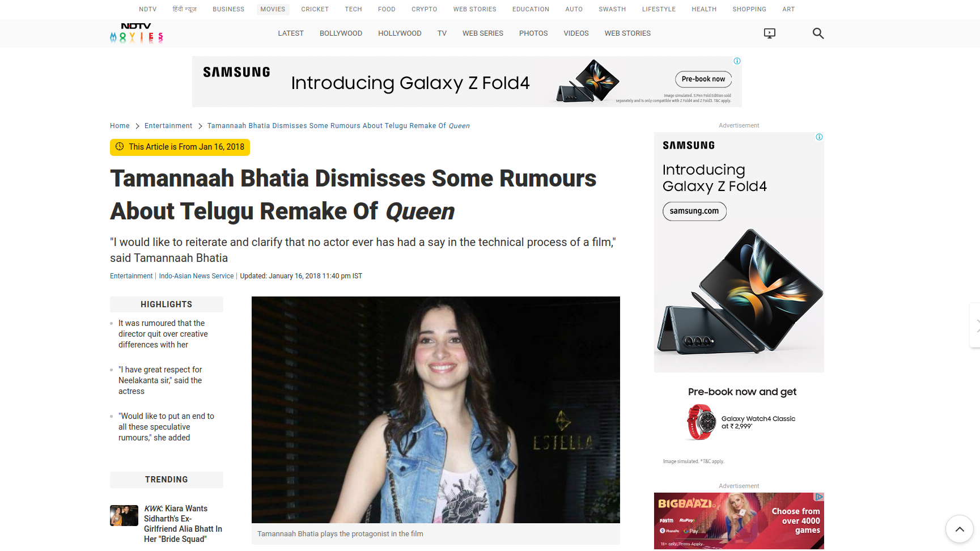Click clock icon beside article date notice
The image size is (980, 551).
(120, 147)
